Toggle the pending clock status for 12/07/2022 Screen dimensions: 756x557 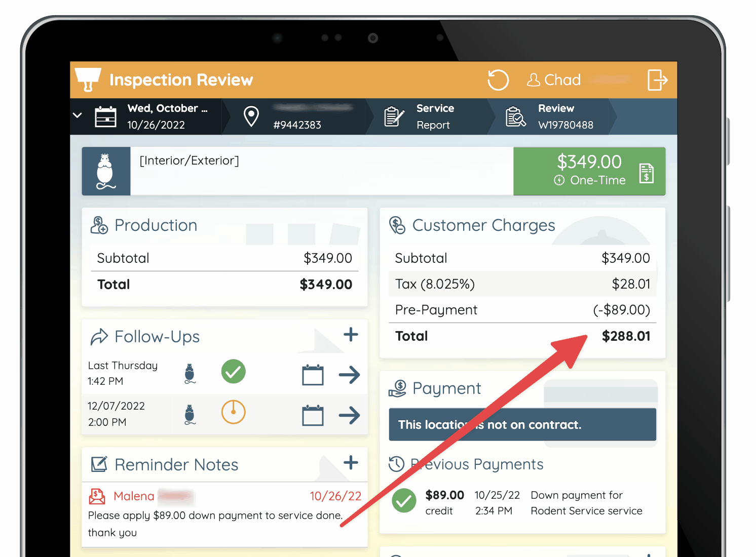click(233, 412)
